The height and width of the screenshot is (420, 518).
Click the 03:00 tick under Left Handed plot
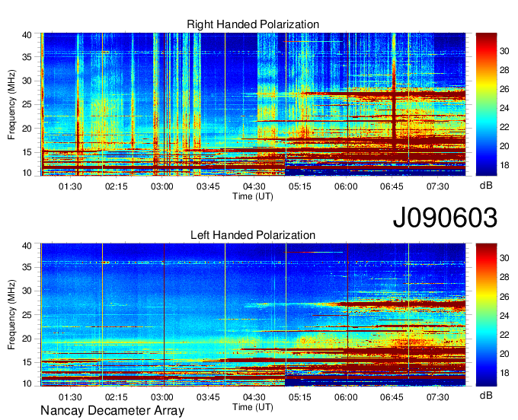point(161,397)
